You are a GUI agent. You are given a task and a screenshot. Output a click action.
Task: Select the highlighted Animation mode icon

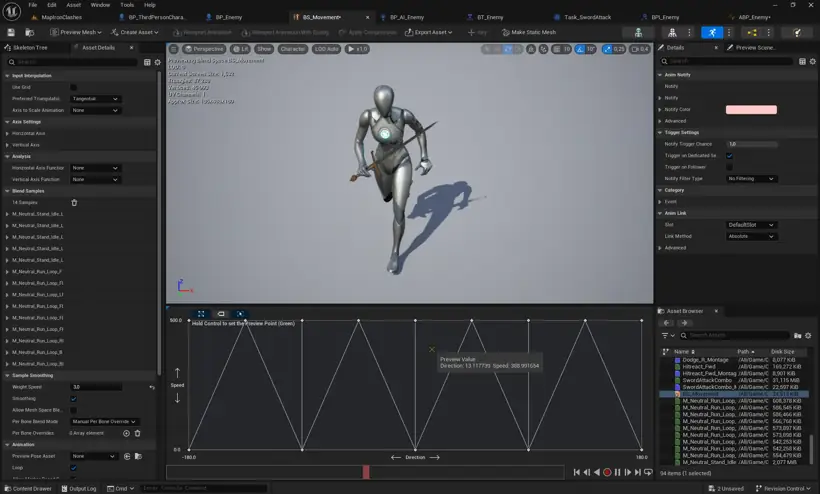[712, 32]
